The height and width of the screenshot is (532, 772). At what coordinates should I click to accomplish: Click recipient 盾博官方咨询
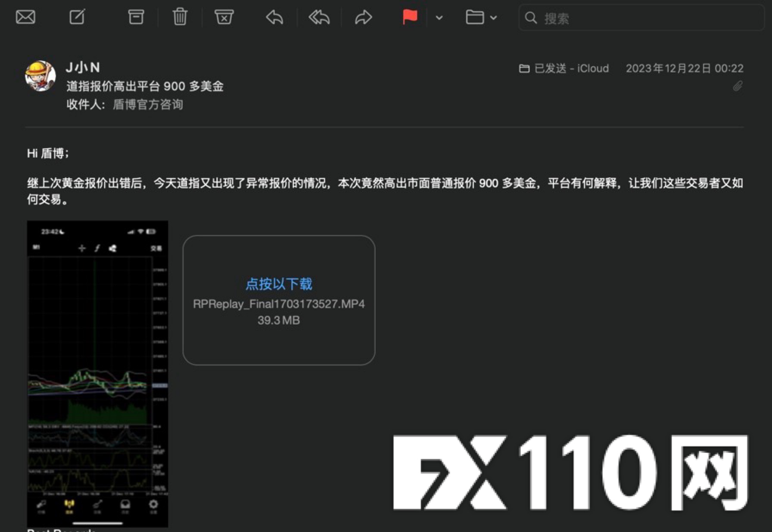pos(148,105)
